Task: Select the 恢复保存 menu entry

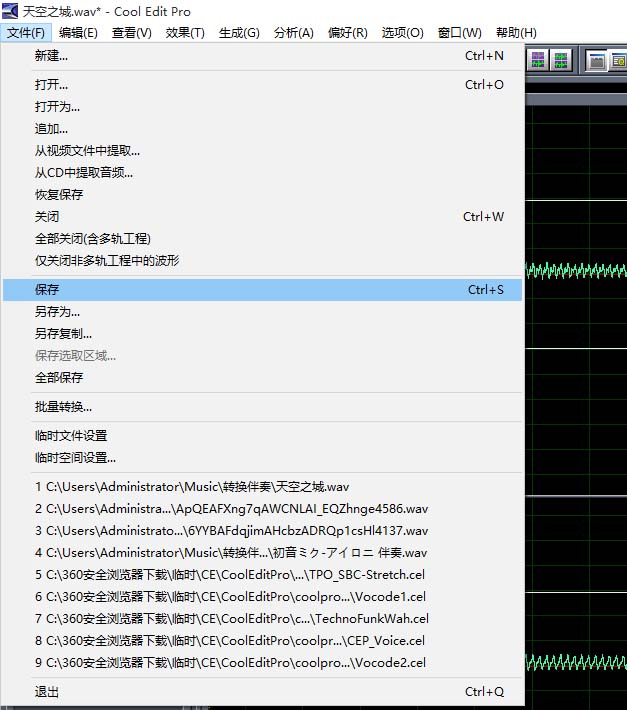Action: pos(262,195)
